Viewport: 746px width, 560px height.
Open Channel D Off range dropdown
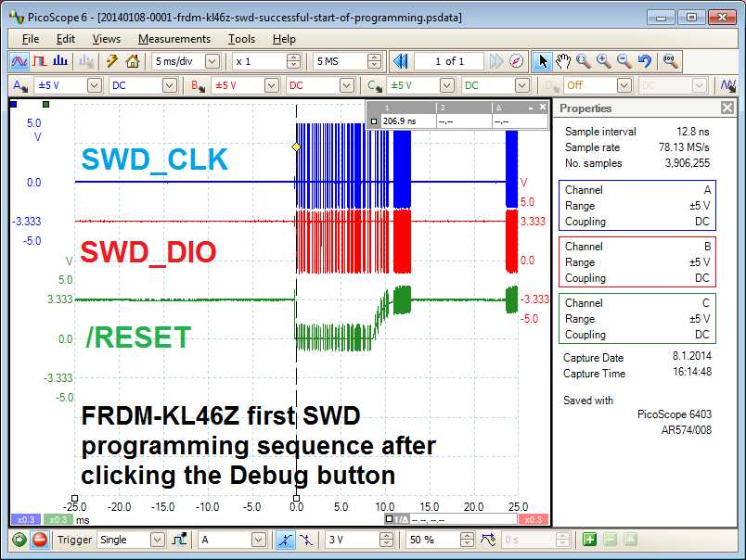[x=624, y=85]
